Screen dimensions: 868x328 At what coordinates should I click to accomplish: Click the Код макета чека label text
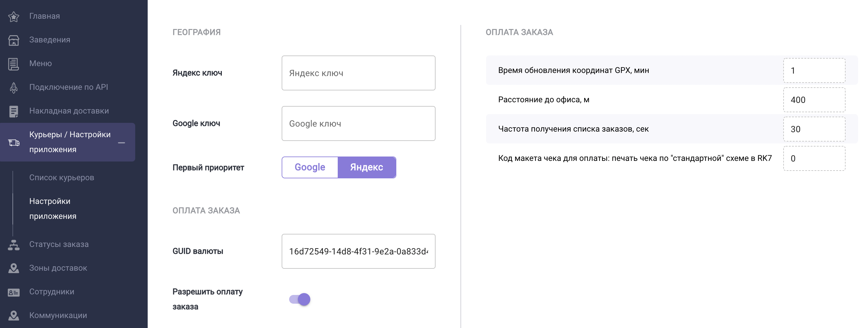[x=635, y=158]
